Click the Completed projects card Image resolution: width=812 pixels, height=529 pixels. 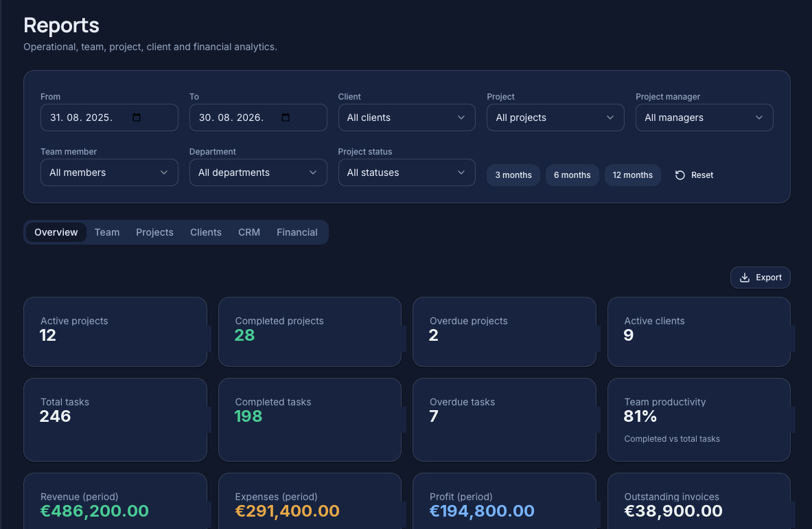click(310, 332)
